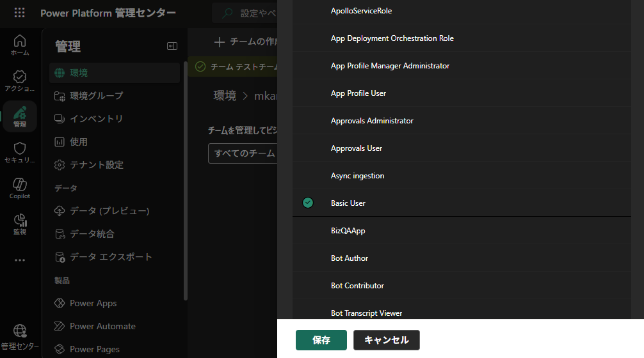This screenshot has width=644, height=358.
Task: Open Tenant settings menu item
Action: click(x=96, y=165)
